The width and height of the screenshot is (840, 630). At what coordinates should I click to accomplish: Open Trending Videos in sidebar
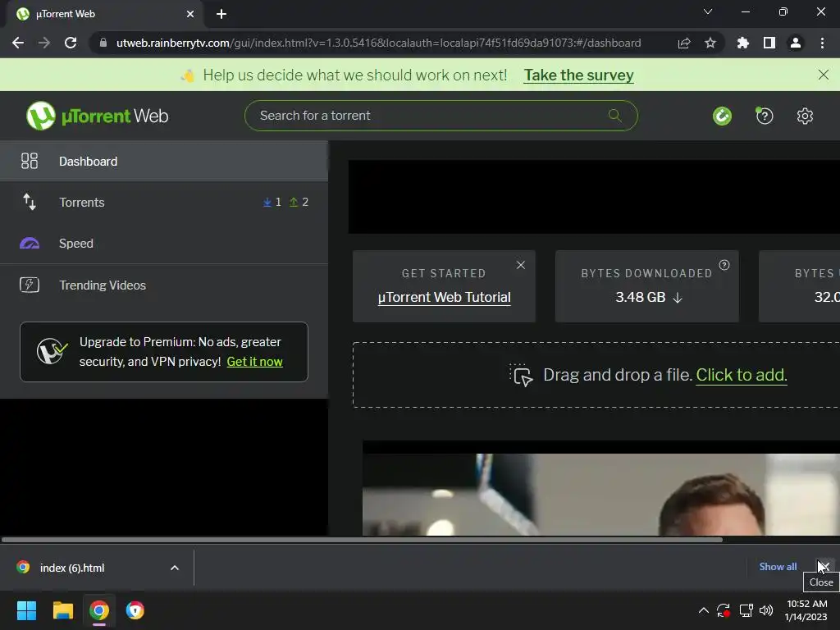point(164,285)
